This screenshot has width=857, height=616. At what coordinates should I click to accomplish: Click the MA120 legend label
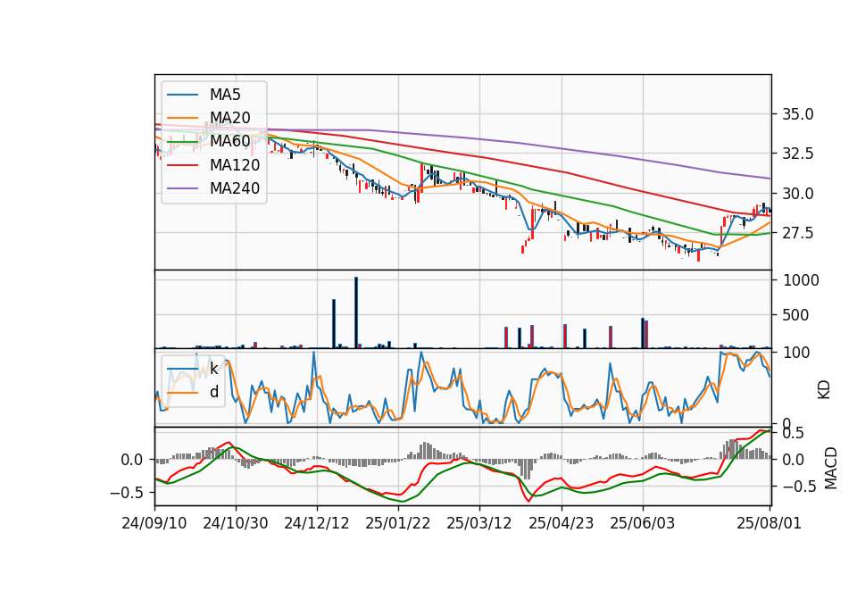click(235, 164)
